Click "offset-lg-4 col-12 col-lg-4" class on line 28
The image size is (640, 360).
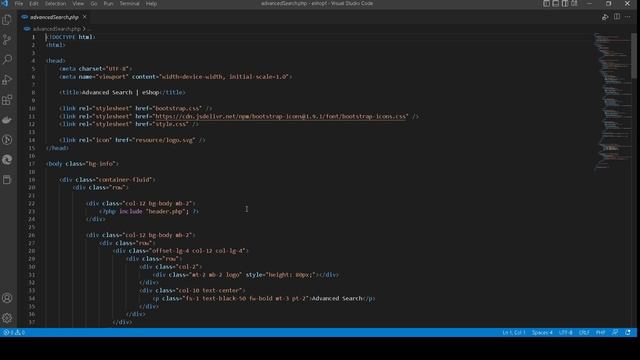198,251
